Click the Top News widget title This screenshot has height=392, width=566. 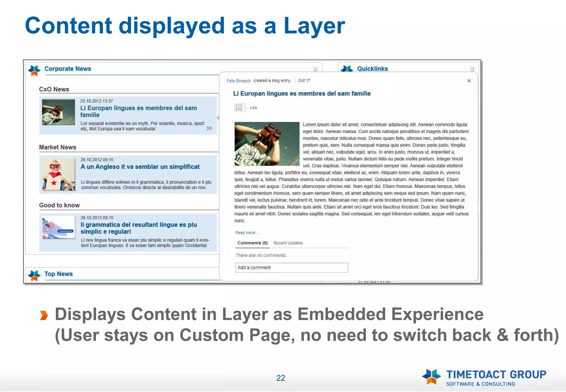pos(59,274)
